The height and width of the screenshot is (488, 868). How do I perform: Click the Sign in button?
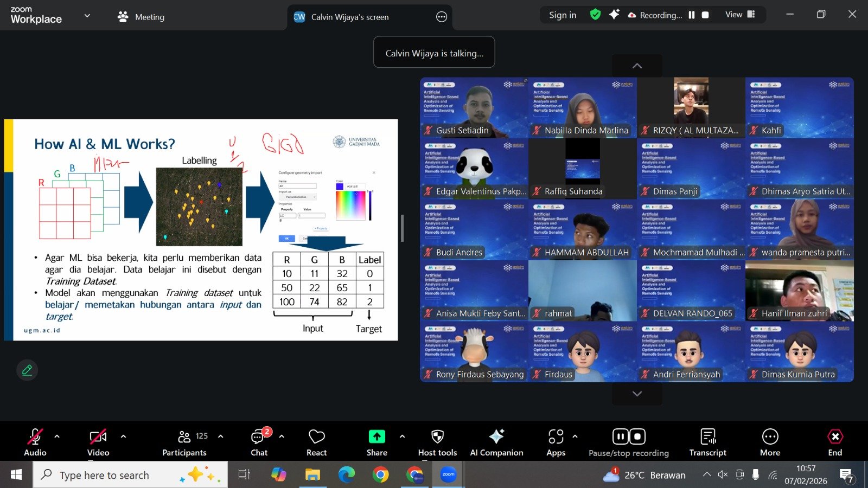pyautogui.click(x=563, y=15)
